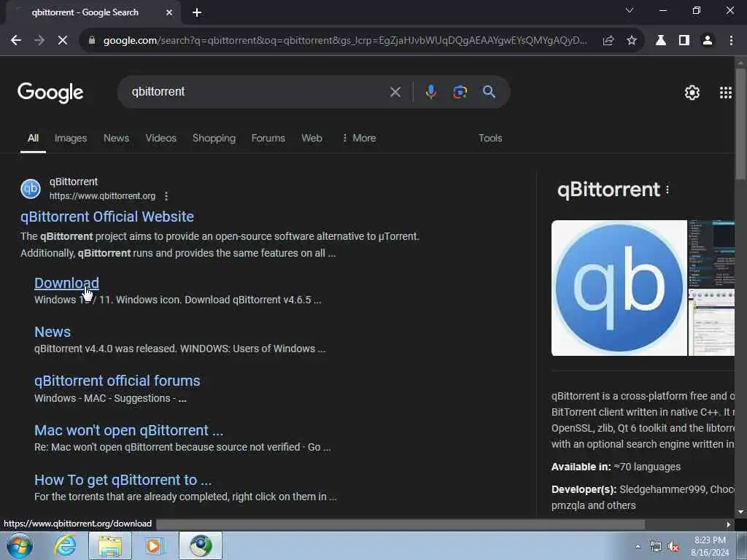Switch to Forums results tab
The image size is (747, 560).
pos(268,138)
